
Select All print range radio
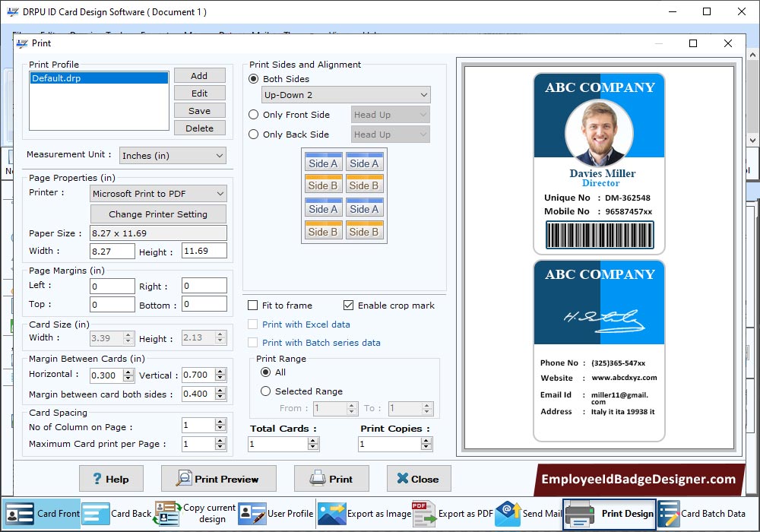click(265, 372)
